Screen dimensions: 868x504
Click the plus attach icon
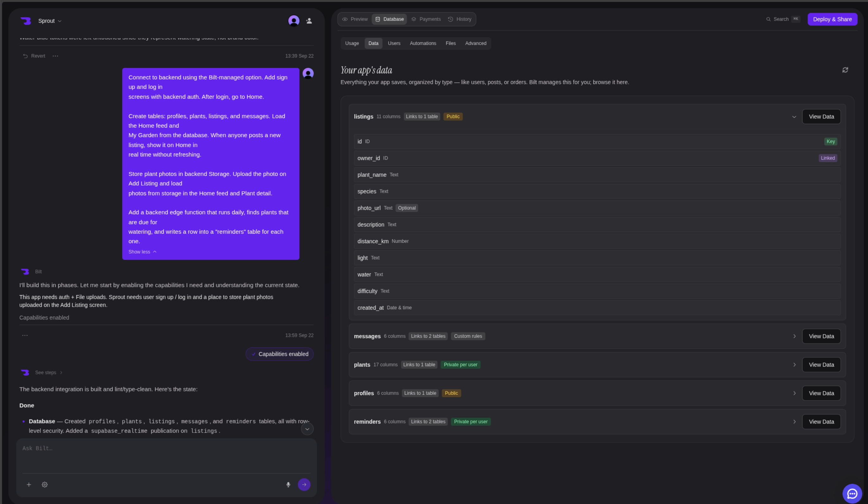(29, 484)
